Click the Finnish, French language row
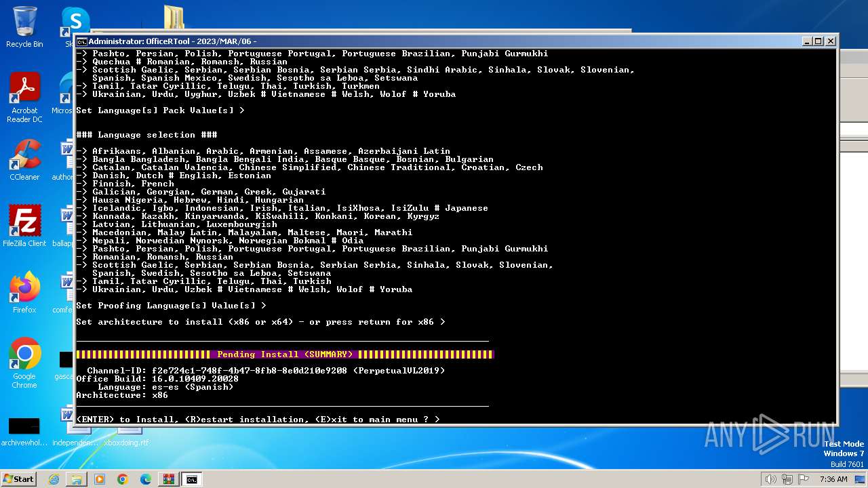Image resolution: width=868 pixels, height=488 pixels. [x=125, y=184]
